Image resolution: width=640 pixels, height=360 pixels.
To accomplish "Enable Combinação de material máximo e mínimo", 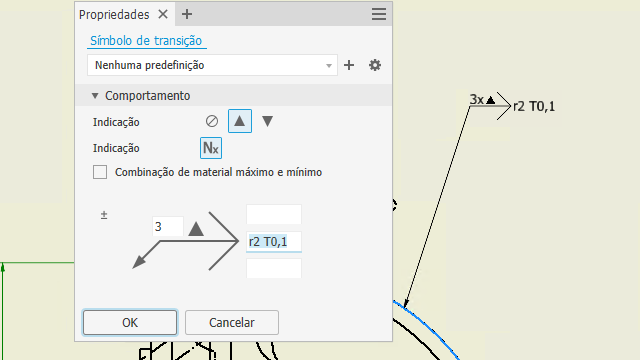I will click(x=100, y=172).
